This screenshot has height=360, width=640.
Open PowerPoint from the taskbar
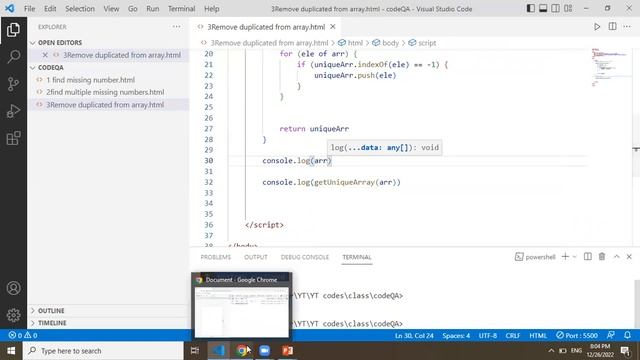(x=287, y=351)
